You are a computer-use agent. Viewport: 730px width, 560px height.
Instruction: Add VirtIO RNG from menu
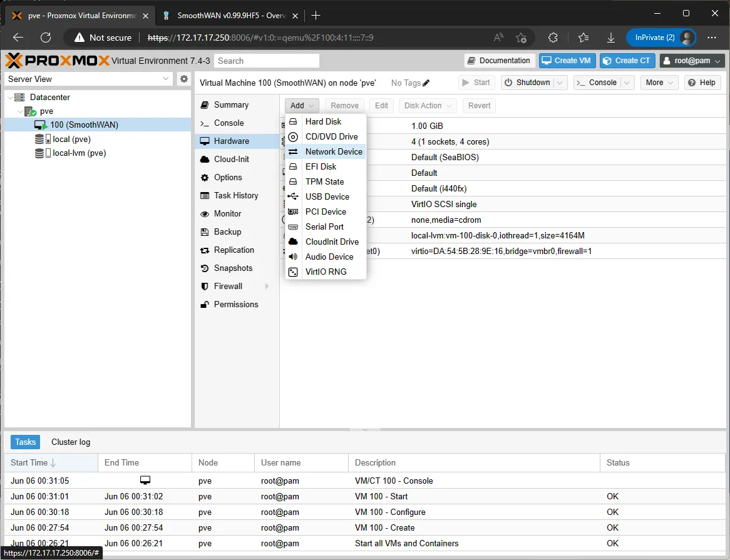pyautogui.click(x=326, y=272)
